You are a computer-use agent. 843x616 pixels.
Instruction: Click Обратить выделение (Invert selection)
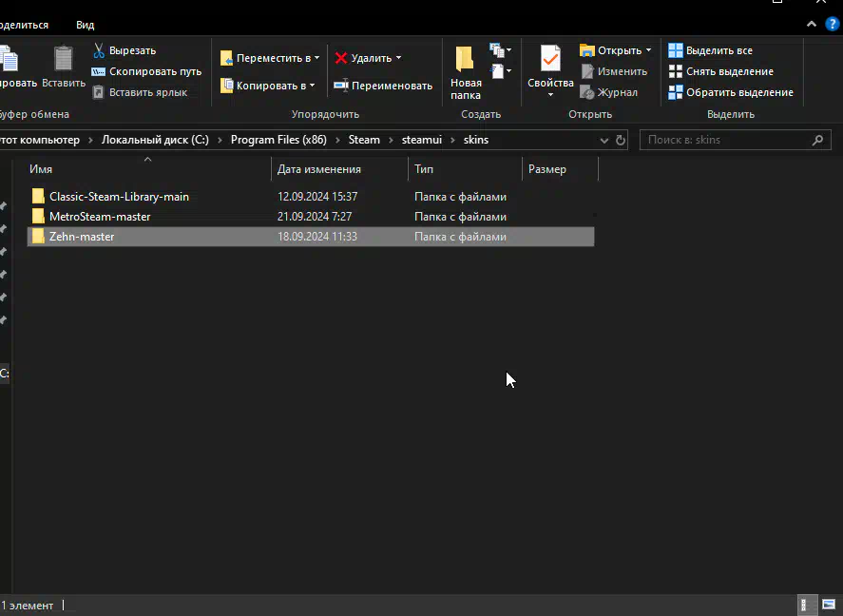(x=731, y=92)
